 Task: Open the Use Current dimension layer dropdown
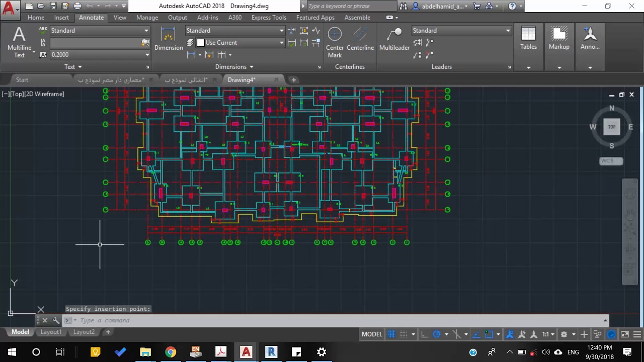pyautogui.click(x=240, y=43)
